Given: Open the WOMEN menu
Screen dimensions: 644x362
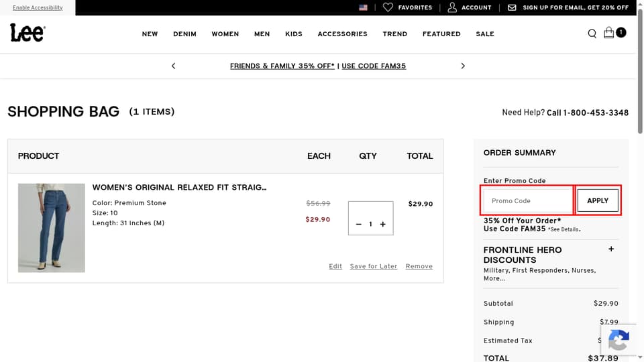Looking at the screenshot, I should (225, 34).
